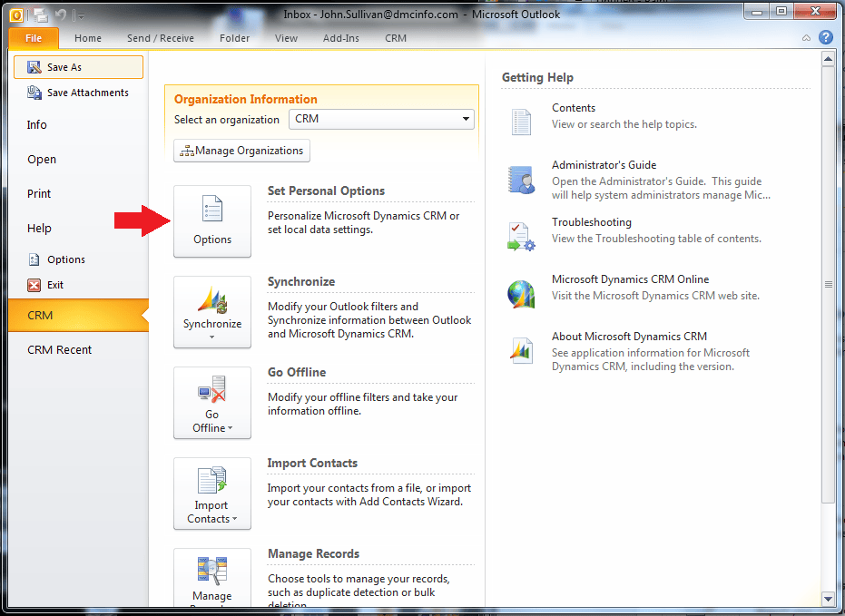Collapse the ribbon with the caret icon
The height and width of the screenshot is (616, 845).
point(806,38)
